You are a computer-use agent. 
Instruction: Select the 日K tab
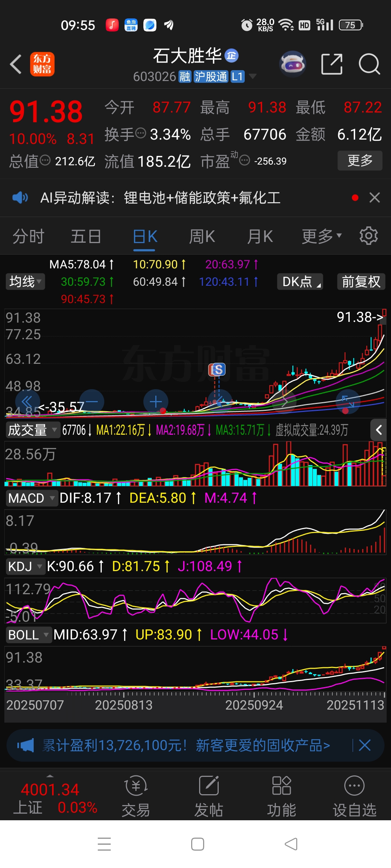tap(145, 237)
